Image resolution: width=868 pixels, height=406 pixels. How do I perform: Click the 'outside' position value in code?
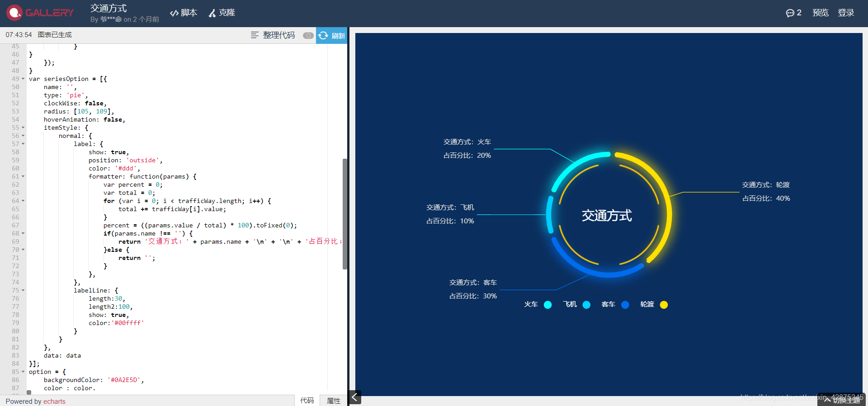142,160
